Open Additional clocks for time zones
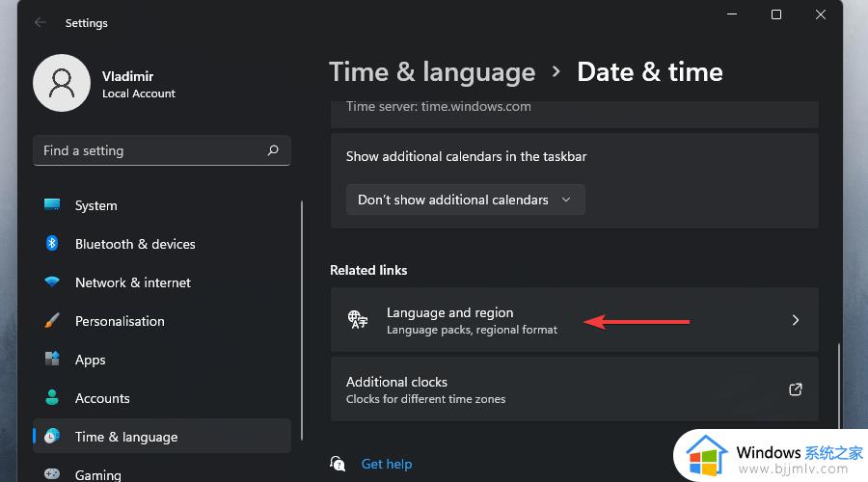Image resolution: width=868 pixels, height=482 pixels. click(575, 389)
